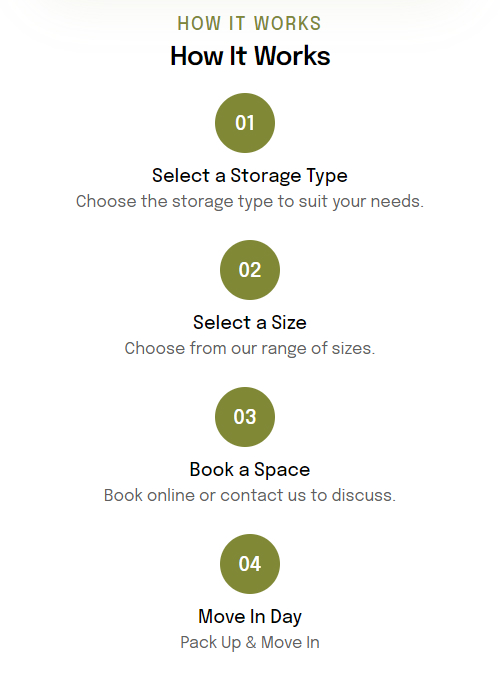The image size is (500, 693).
Task: Click the green 03 step circle
Action: point(245,417)
